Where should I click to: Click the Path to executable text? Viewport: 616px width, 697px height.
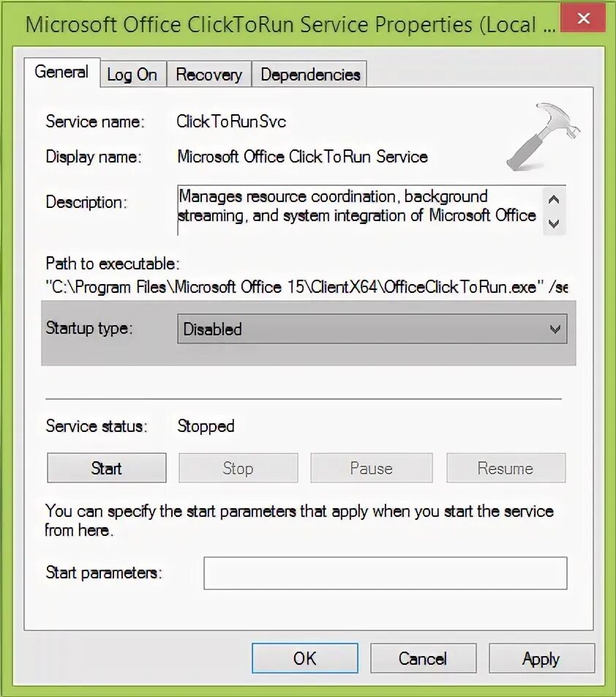[307, 287]
